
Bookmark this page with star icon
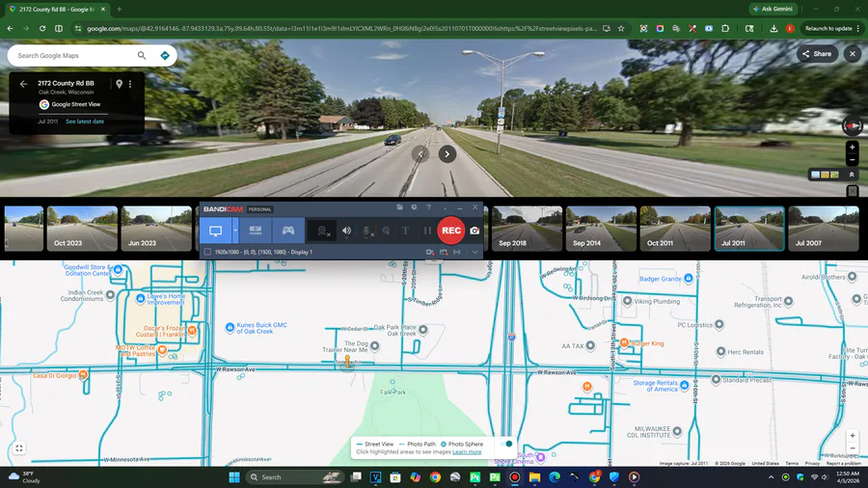pyautogui.click(x=621, y=28)
